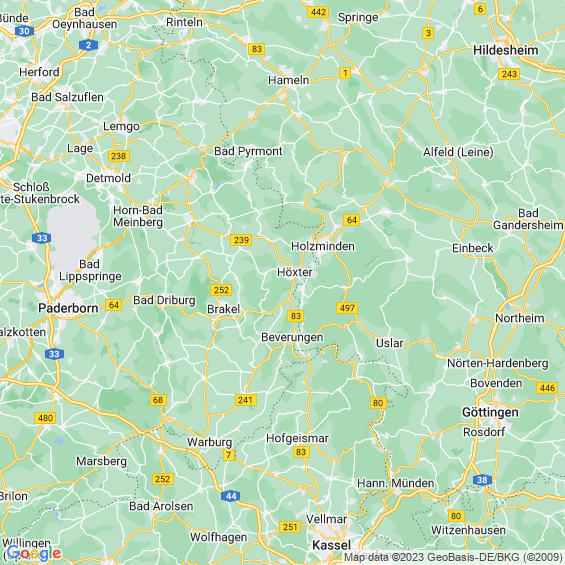This screenshot has height=565, width=565.
Task: Click the B446 road shield near Bovenden
Action: pos(547,388)
